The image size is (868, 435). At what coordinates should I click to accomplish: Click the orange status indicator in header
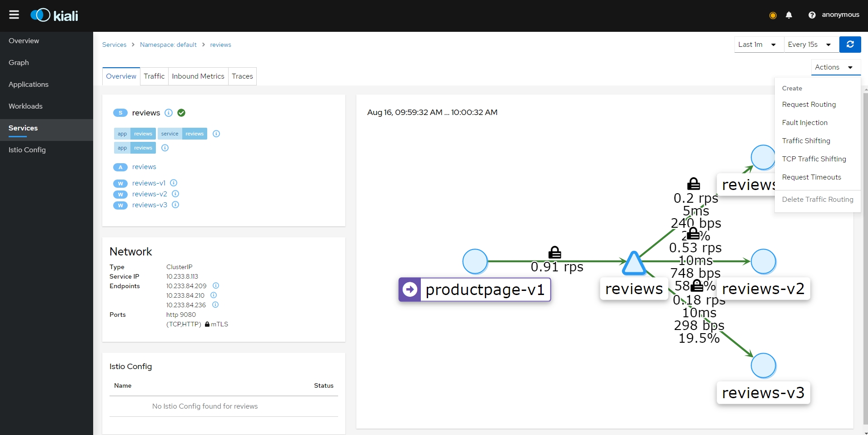click(x=773, y=15)
